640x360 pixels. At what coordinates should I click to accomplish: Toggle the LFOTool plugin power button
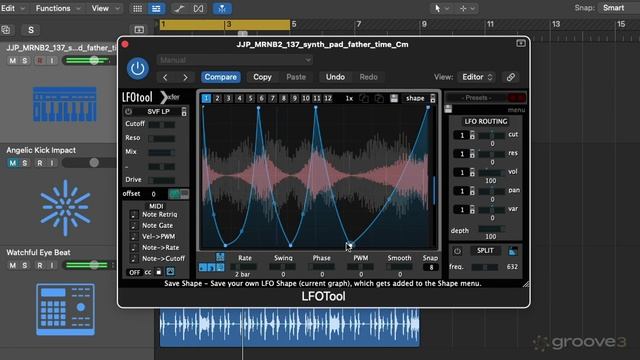(138, 68)
